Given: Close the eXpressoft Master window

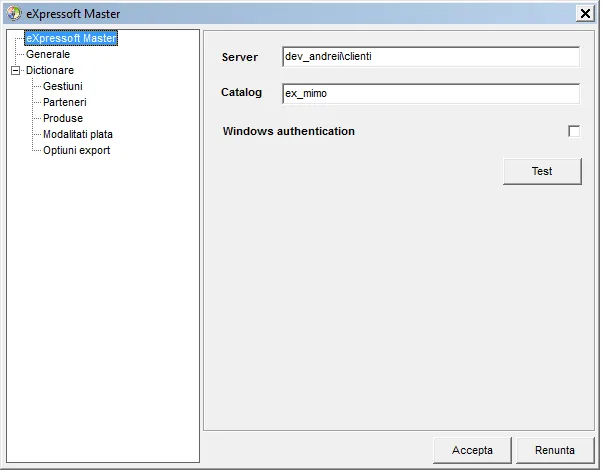Looking at the screenshot, I should click(585, 14).
